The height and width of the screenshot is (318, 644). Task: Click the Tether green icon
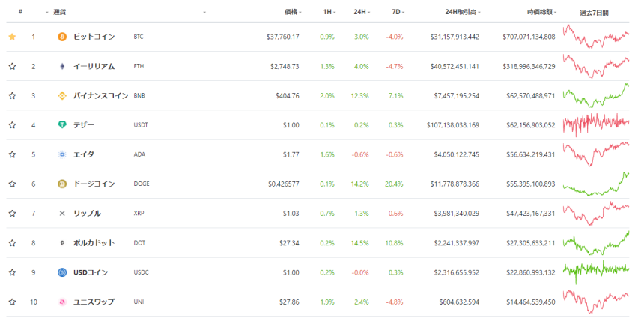(x=62, y=124)
